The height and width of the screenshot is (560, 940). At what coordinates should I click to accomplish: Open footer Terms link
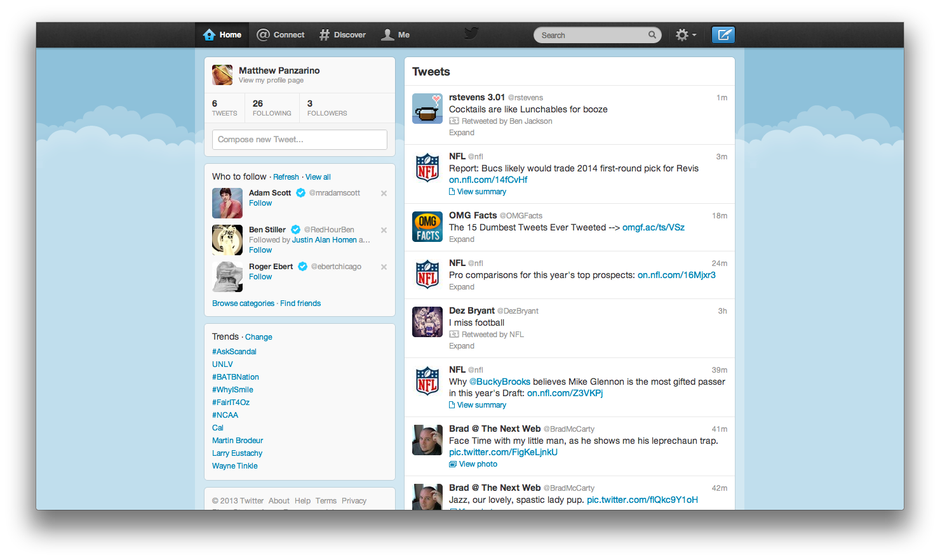click(326, 501)
